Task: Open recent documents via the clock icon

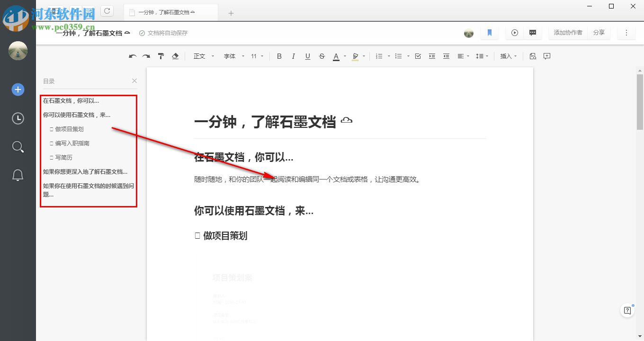Action: click(x=18, y=118)
